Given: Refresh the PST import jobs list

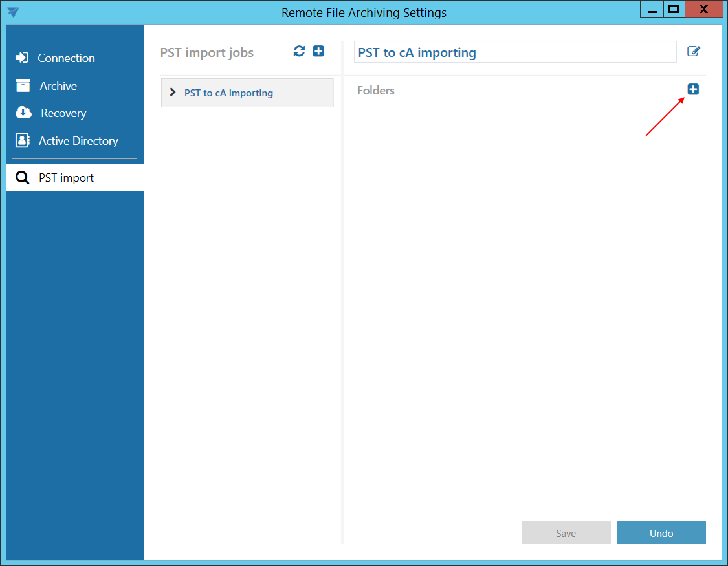Looking at the screenshot, I should click(x=299, y=52).
